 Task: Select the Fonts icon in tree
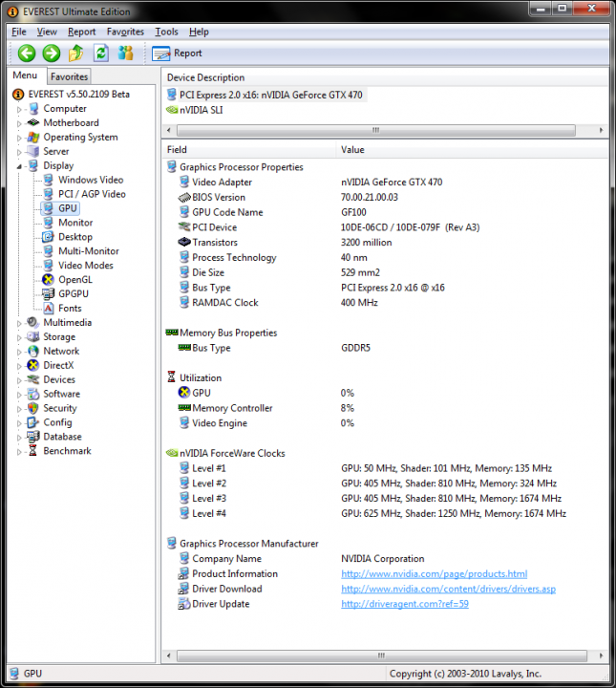pyautogui.click(x=48, y=308)
